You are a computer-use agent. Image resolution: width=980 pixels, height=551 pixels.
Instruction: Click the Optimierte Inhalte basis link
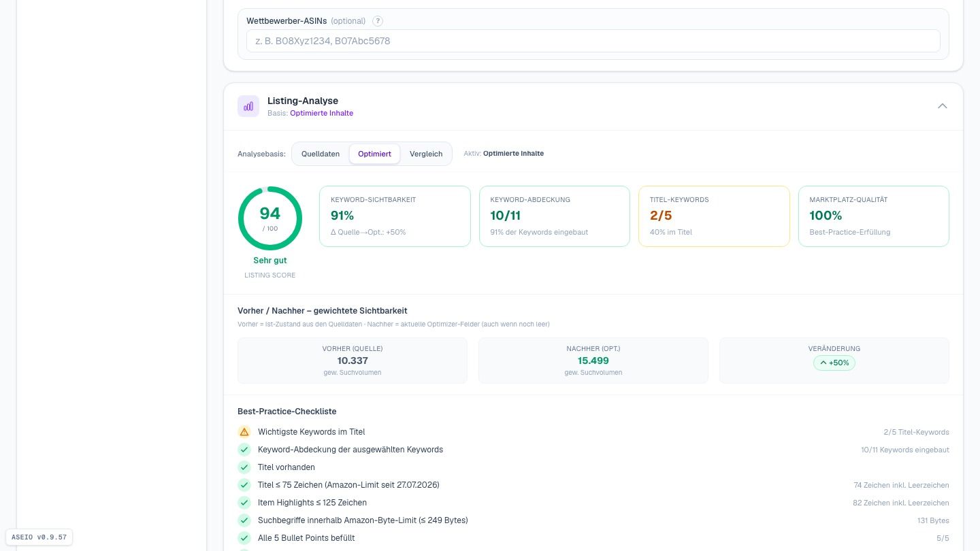pos(321,113)
